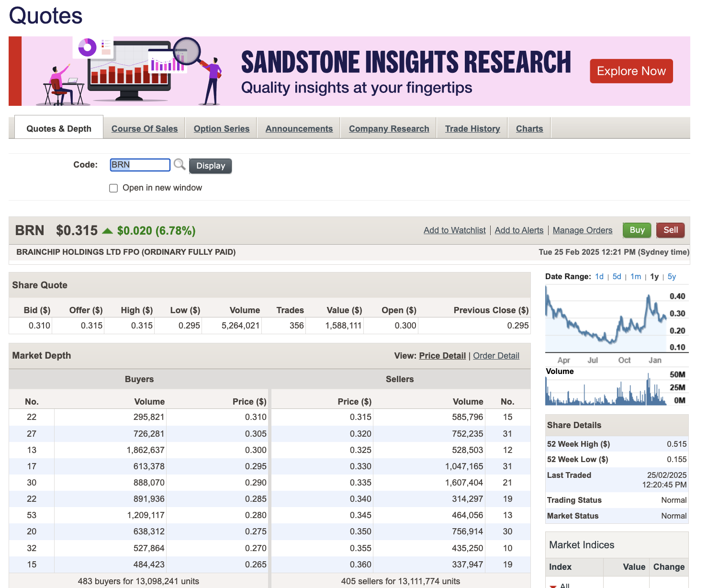Screen dimensions: 719x588
Task: Click buyer price 0.280
Action: click(256, 515)
